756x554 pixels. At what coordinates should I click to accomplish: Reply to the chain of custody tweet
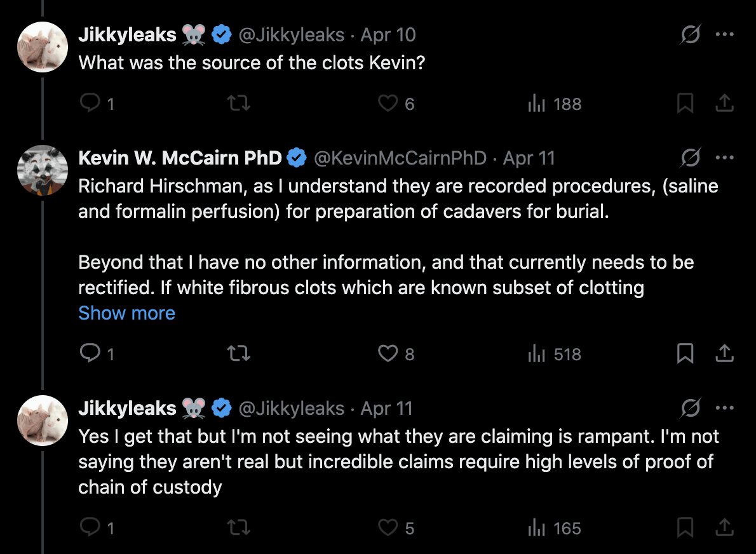[x=91, y=528]
